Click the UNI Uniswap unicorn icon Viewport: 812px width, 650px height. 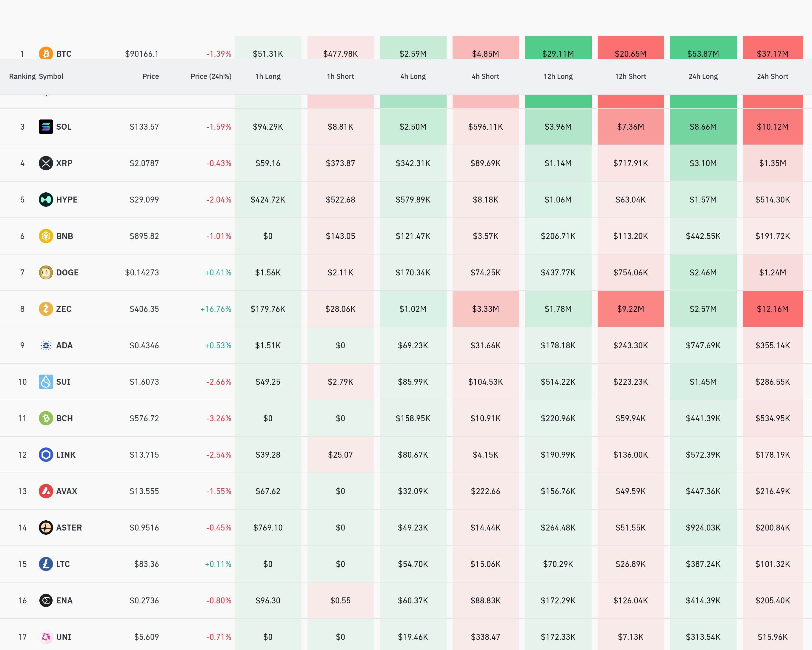click(46, 637)
